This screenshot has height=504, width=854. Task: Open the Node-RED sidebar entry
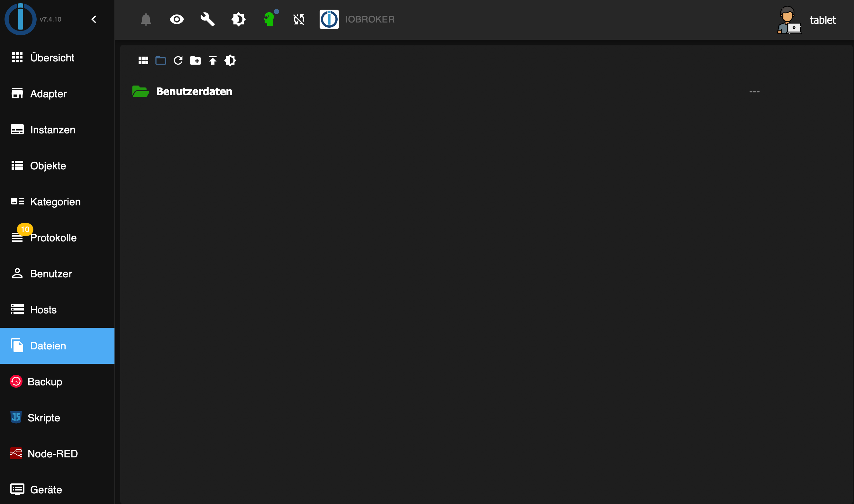click(53, 454)
